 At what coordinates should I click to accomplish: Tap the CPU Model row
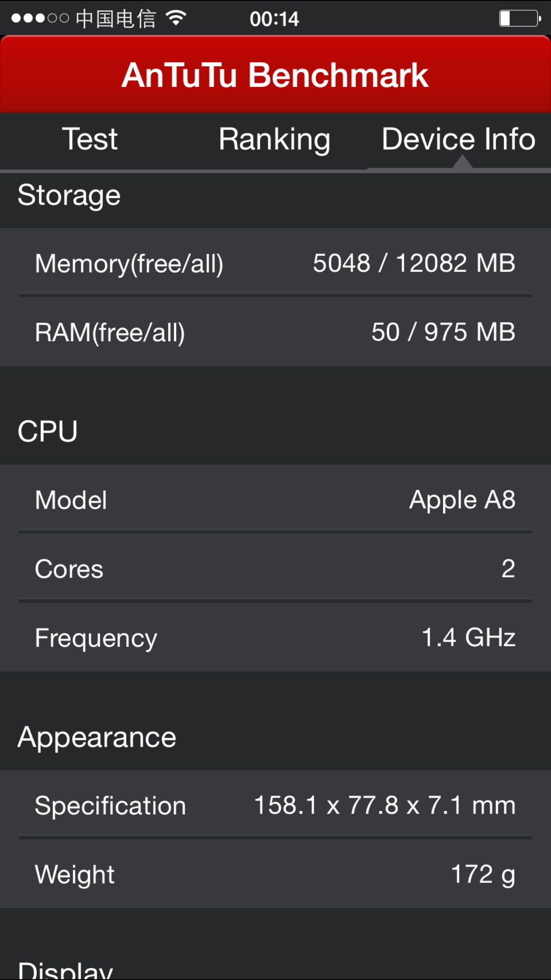pyautogui.click(x=275, y=500)
